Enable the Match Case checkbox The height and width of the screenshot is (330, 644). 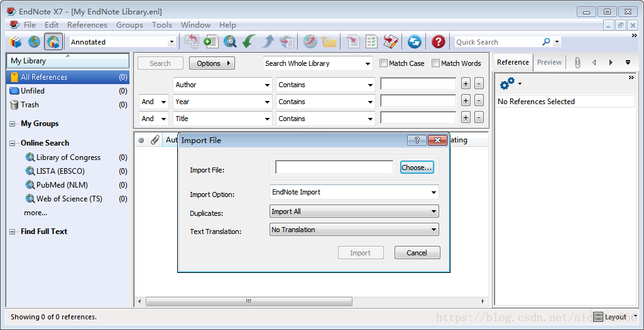(x=384, y=63)
